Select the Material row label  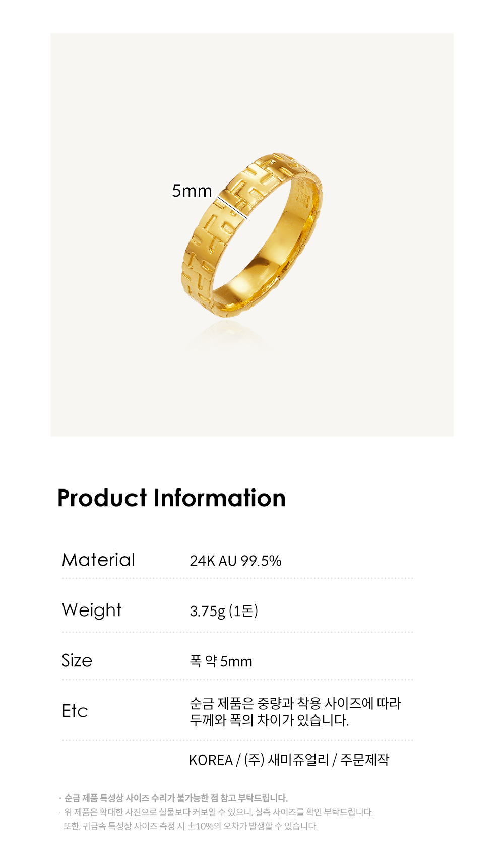point(98,560)
